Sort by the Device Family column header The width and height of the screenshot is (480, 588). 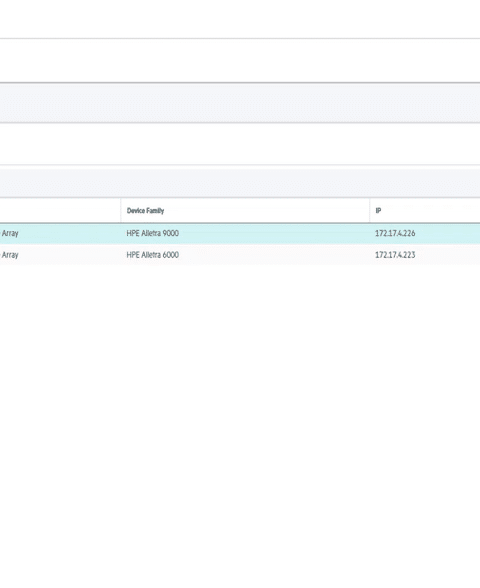pos(146,210)
